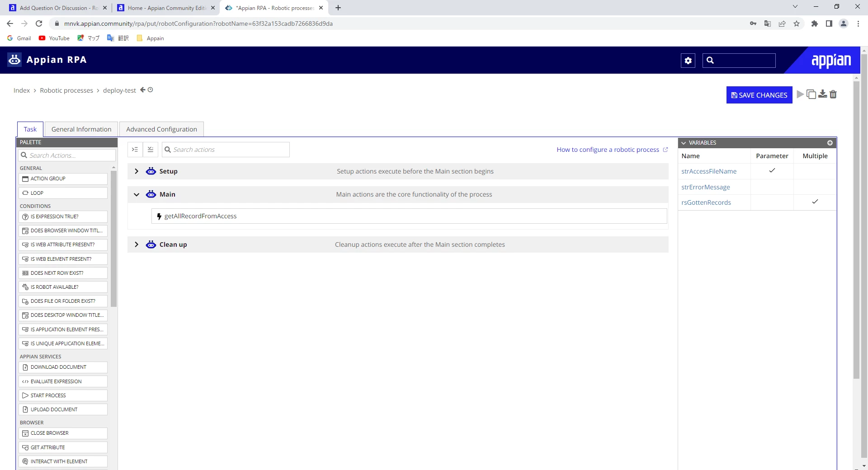
Task: Go to Robotic processes breadcrumb
Action: tap(66, 90)
